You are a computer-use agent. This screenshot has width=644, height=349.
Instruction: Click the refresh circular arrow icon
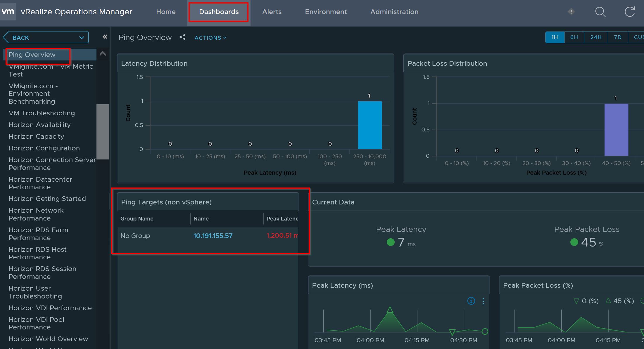click(630, 12)
